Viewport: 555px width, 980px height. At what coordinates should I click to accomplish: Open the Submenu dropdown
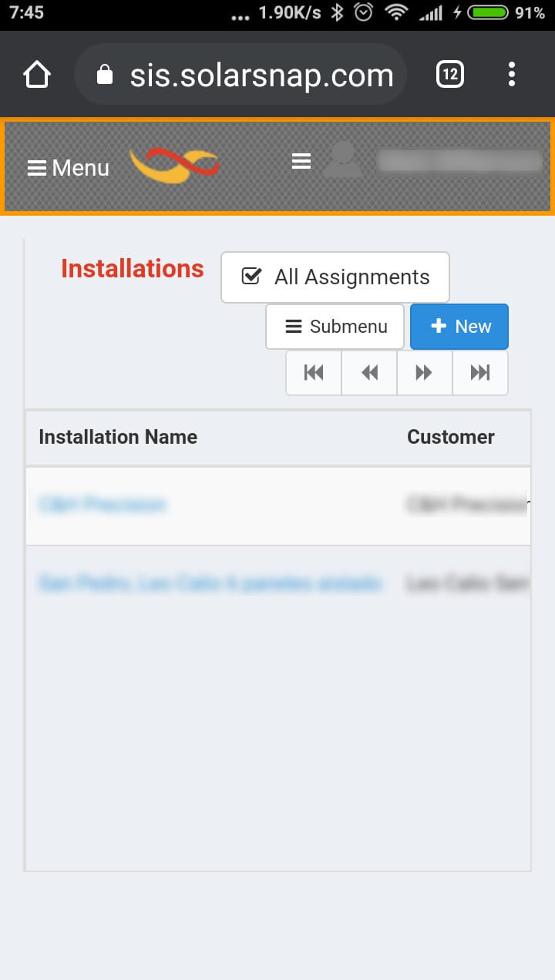335,327
